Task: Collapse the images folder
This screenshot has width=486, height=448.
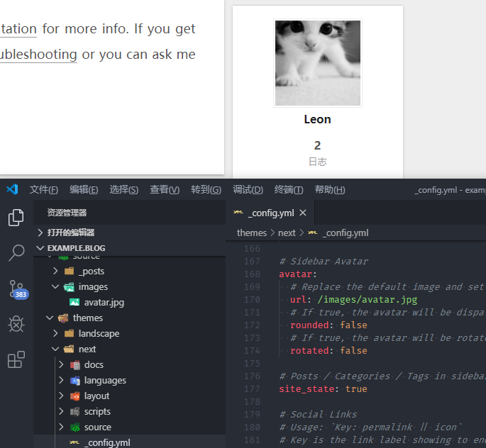Action: coord(93,286)
